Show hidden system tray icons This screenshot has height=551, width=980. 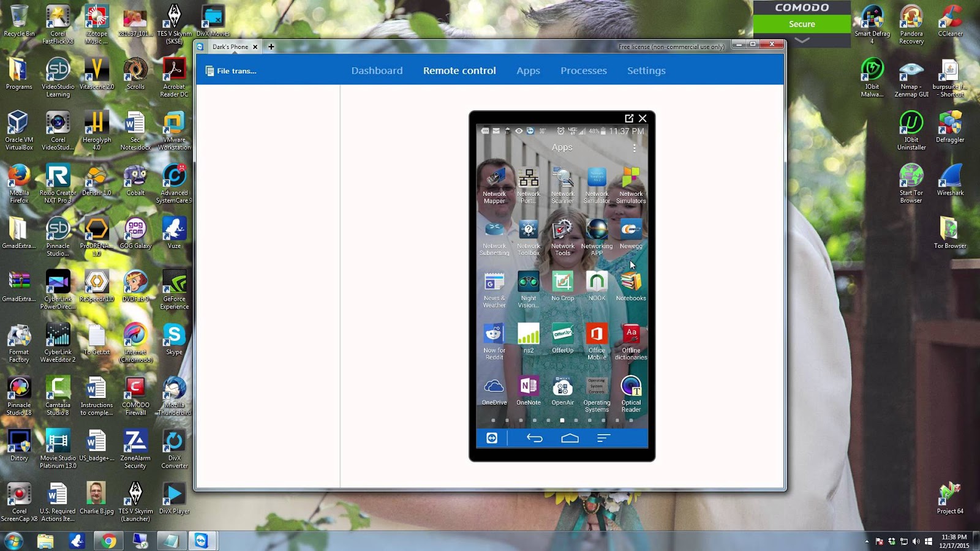click(x=866, y=541)
